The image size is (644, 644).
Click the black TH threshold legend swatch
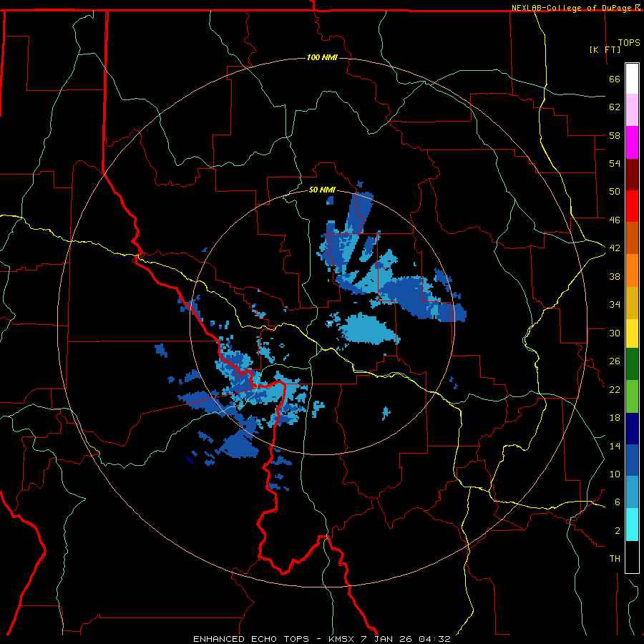coord(632,557)
